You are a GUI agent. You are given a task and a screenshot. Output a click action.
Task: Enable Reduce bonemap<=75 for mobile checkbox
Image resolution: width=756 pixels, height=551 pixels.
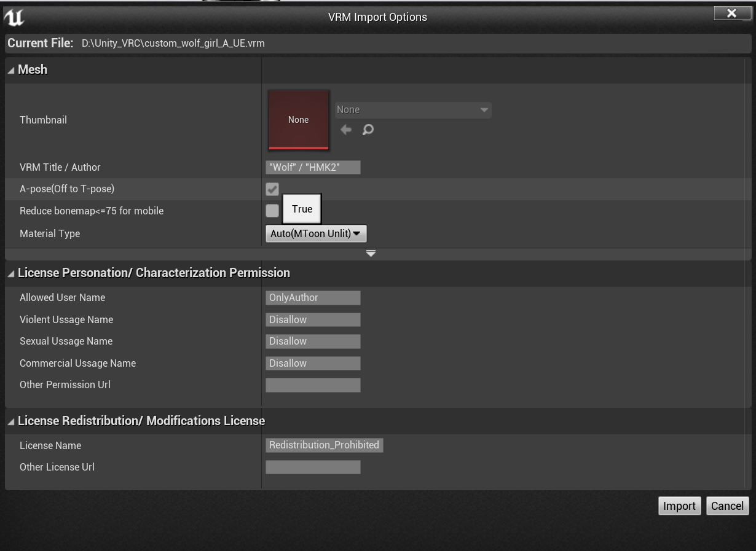pos(272,211)
